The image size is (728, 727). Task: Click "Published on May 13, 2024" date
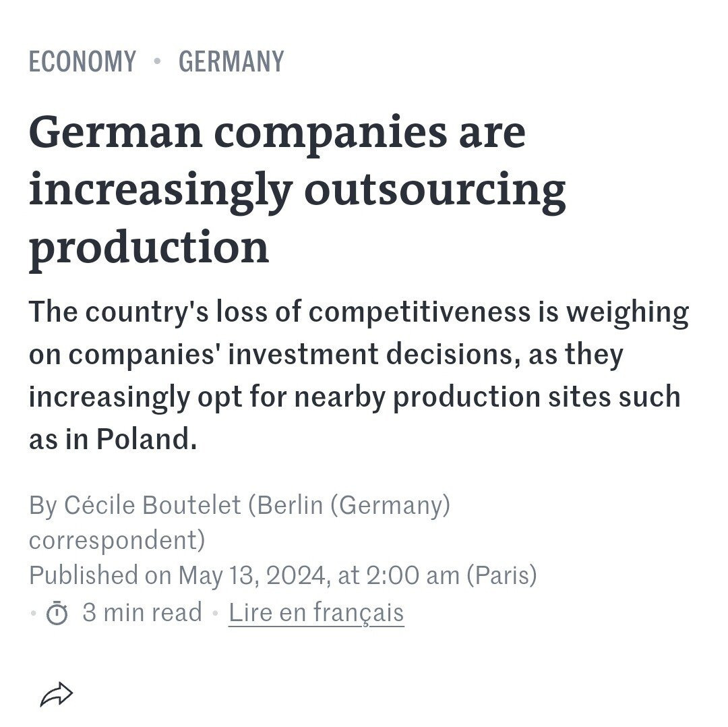[x=178, y=576]
